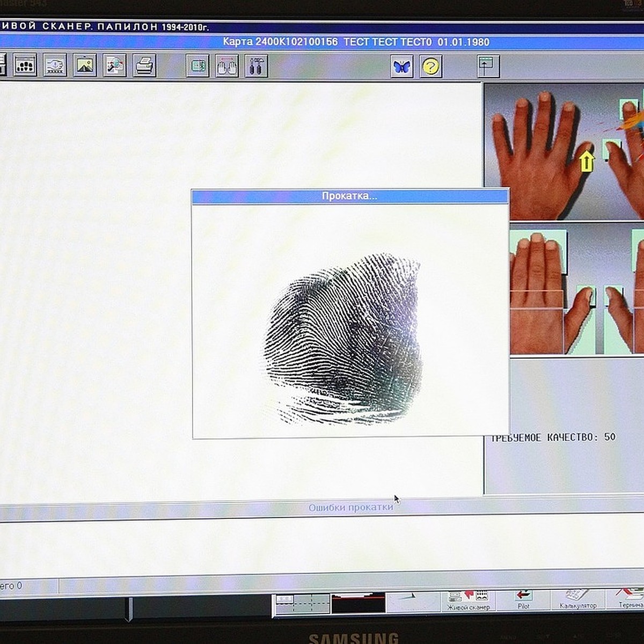
Task: Click the colorful arrows image toolbar icon
Action: tap(114, 65)
